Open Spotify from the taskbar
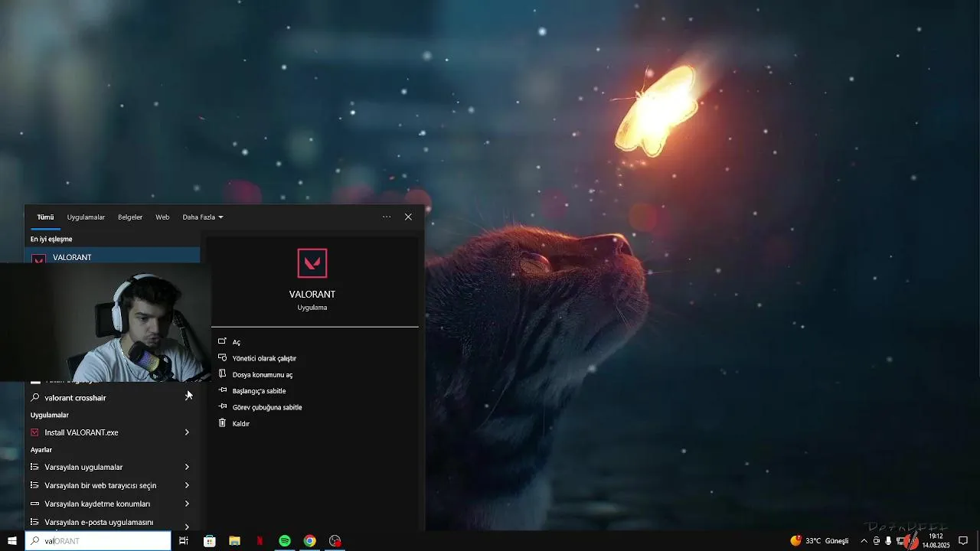Screen dimensions: 980x551 coord(285,541)
